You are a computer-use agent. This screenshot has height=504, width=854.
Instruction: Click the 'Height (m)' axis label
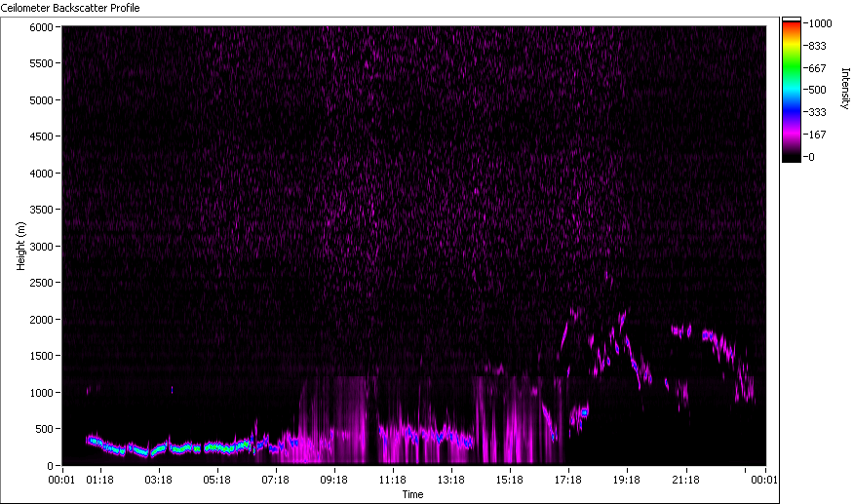[20, 246]
